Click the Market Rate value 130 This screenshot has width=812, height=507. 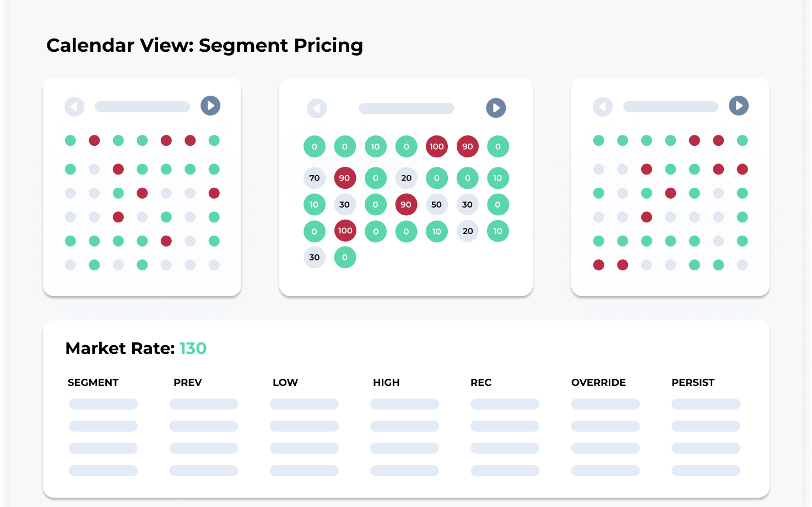(193, 348)
